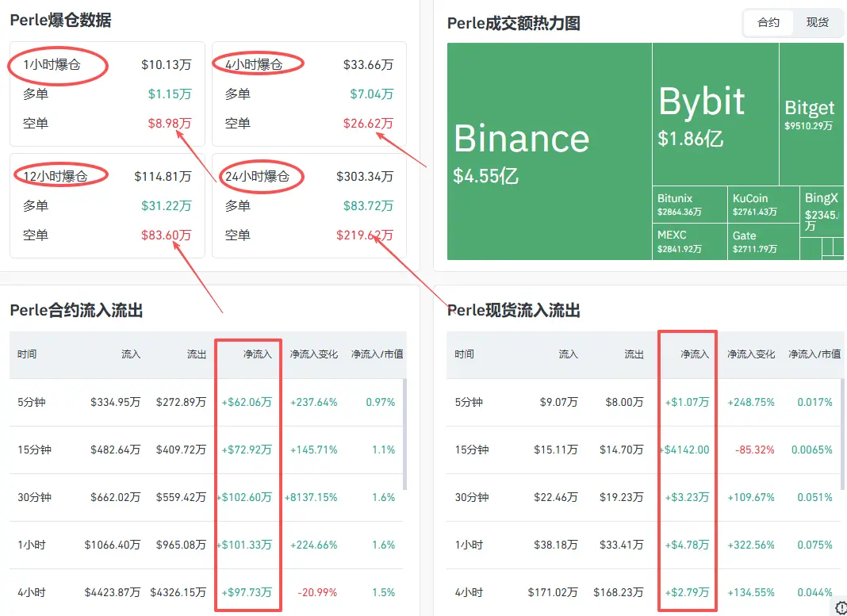Switch heatmap to 现货 tab

pos(818,23)
